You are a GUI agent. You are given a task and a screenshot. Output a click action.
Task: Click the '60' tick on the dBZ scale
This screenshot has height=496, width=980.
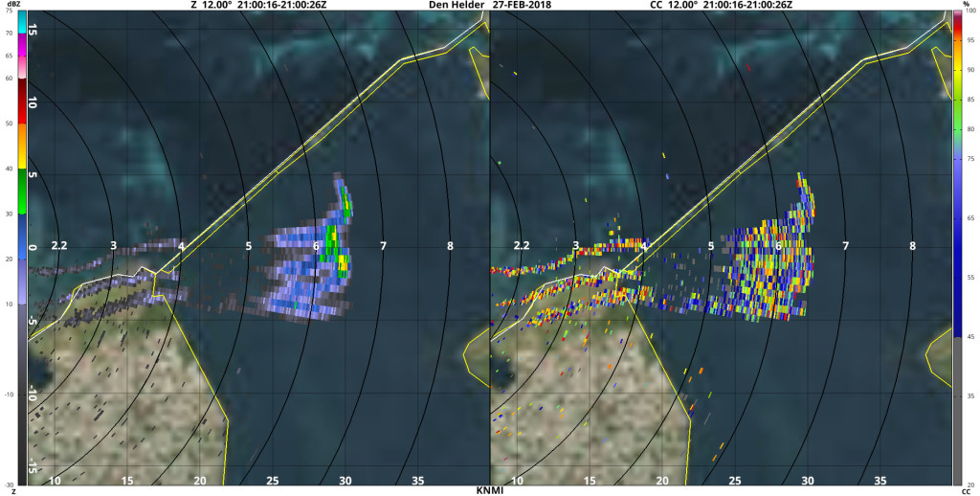pos(10,79)
